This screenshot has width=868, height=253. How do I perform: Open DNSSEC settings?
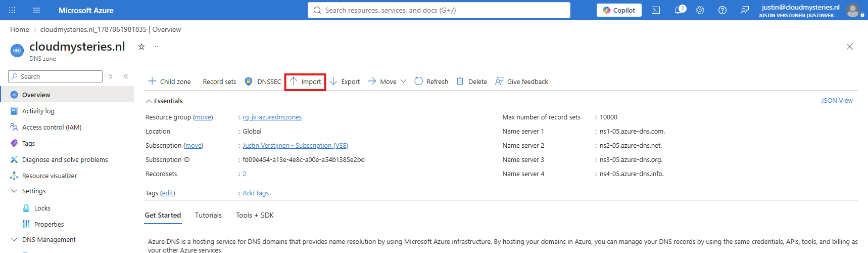(263, 81)
